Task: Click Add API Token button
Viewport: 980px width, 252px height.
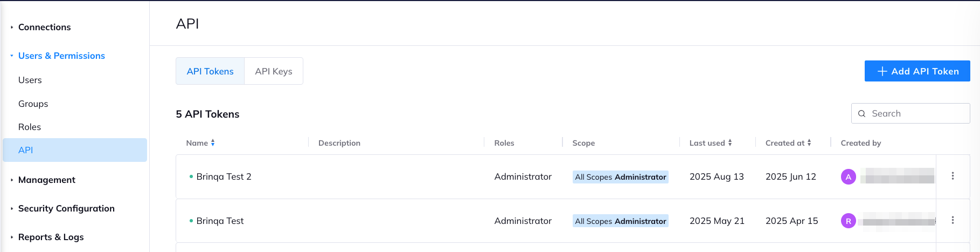Action: pos(917,71)
